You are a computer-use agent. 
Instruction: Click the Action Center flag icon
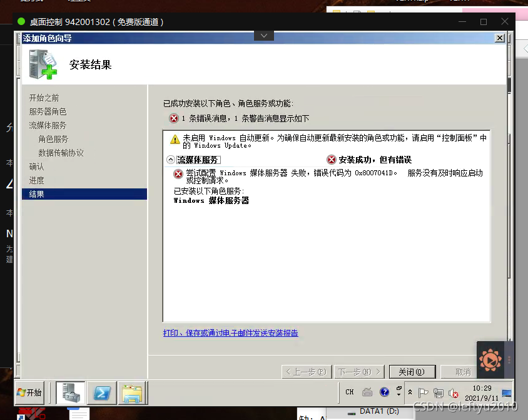pyautogui.click(x=423, y=392)
